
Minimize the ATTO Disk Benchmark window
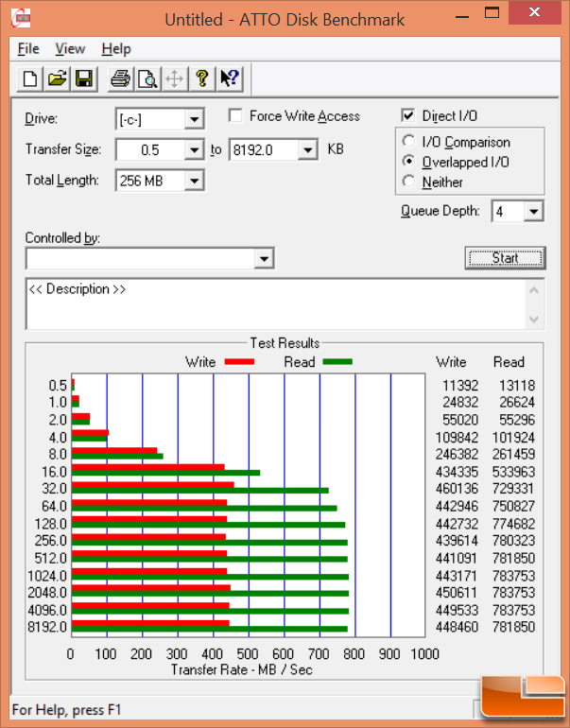tap(462, 17)
